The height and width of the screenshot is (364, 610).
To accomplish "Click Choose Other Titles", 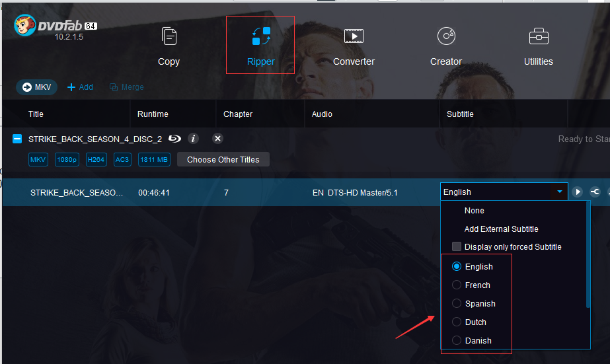I will (x=223, y=159).
